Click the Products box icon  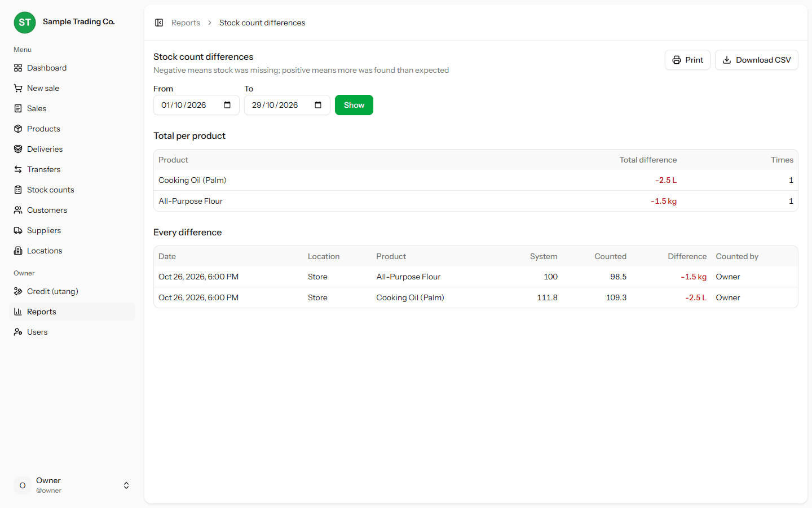(x=18, y=129)
